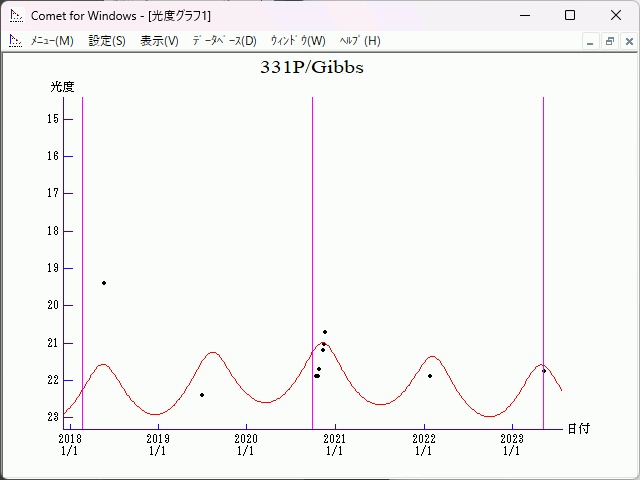Select the outlier data point near magnitude 19.4
The height and width of the screenshot is (480, 640).
coord(104,283)
